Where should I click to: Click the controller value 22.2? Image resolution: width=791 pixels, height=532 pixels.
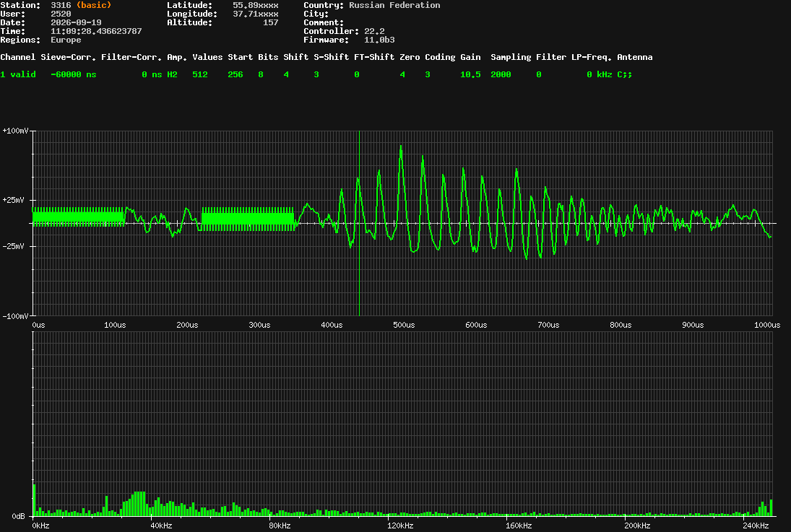coord(374,31)
